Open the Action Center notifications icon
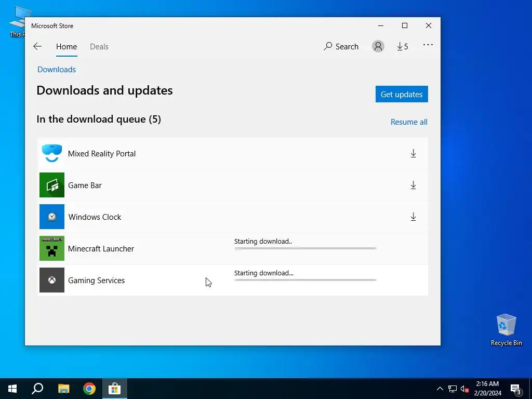The width and height of the screenshot is (532, 399). pyautogui.click(x=516, y=389)
